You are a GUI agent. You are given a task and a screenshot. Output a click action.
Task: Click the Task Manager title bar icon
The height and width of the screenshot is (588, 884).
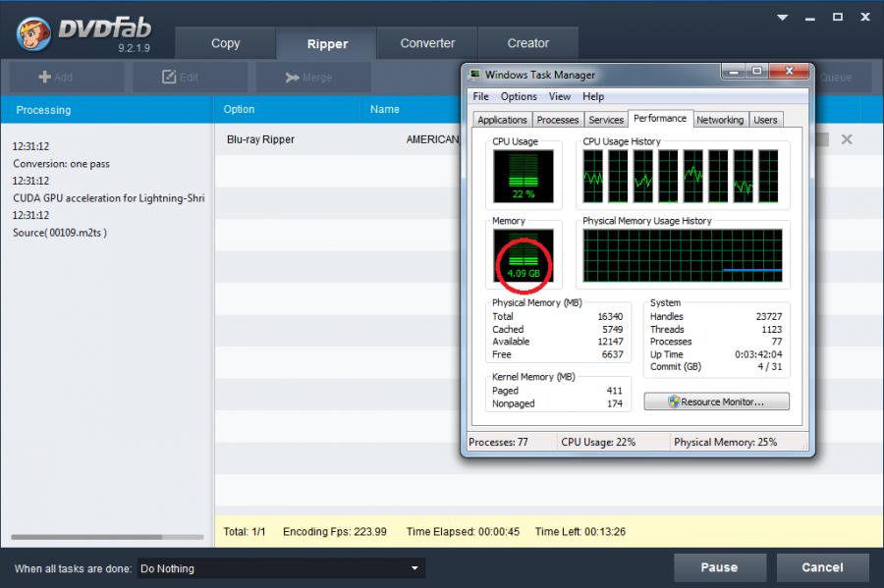pos(475,75)
